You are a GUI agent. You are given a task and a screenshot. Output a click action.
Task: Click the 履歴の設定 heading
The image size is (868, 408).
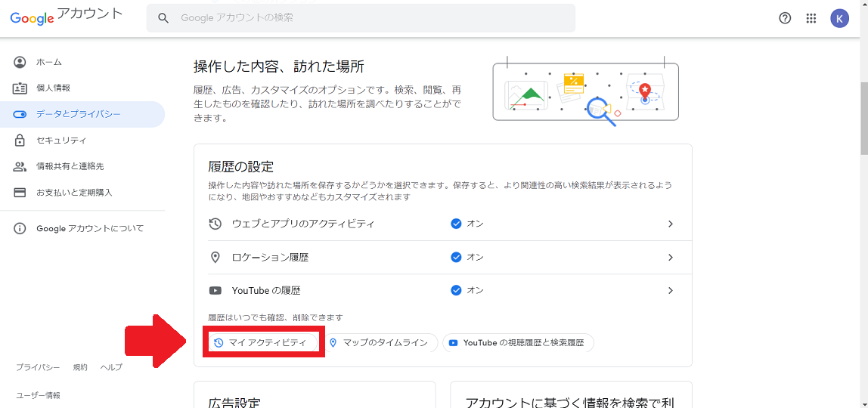240,166
